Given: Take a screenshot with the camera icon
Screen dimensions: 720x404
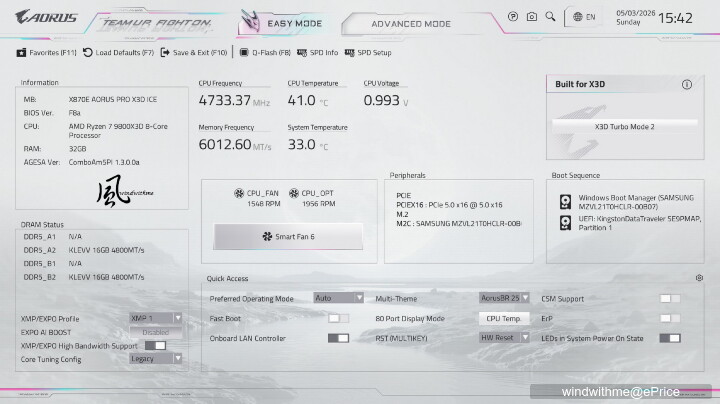Looking at the screenshot, I should [532, 17].
